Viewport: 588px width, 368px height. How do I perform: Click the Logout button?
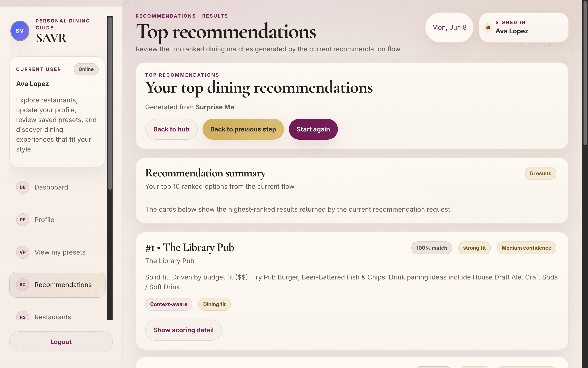(61, 342)
